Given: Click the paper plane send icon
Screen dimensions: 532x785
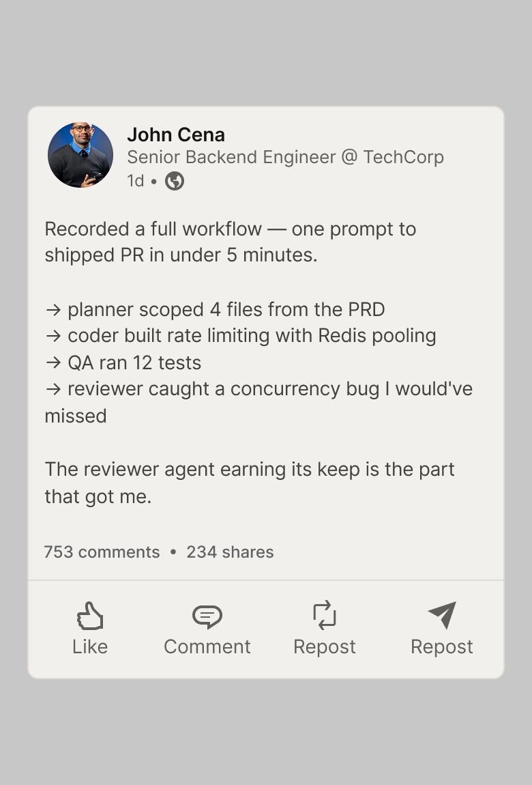Looking at the screenshot, I should [x=442, y=615].
